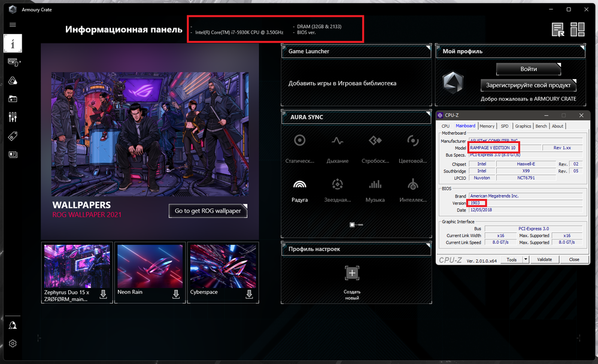Click the American Megatrends Inc. brand field
Screen dimensions: 598x364
tap(526, 196)
